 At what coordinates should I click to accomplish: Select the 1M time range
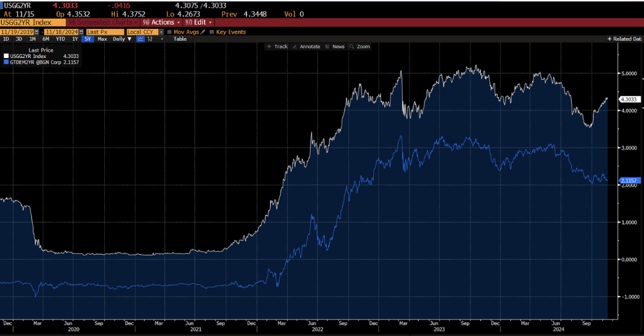pos(32,39)
